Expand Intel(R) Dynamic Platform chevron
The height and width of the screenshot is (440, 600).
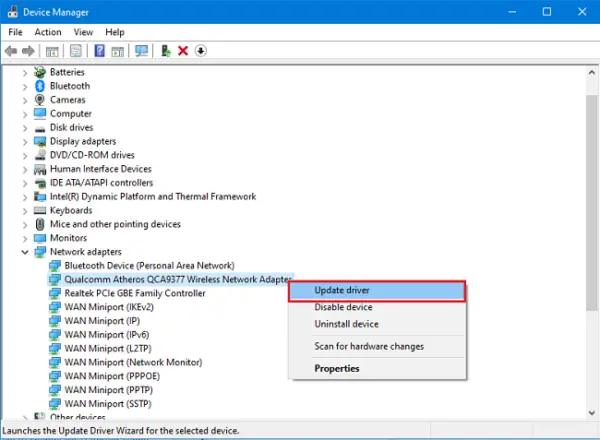(25, 197)
